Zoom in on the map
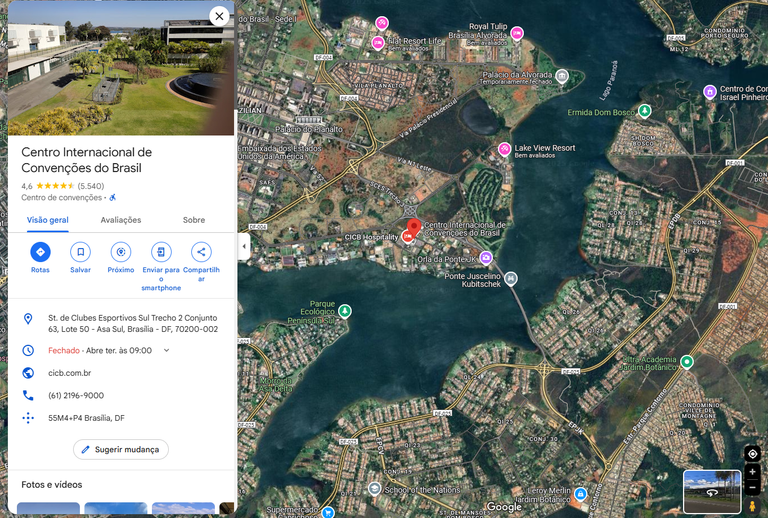 [x=752, y=471]
